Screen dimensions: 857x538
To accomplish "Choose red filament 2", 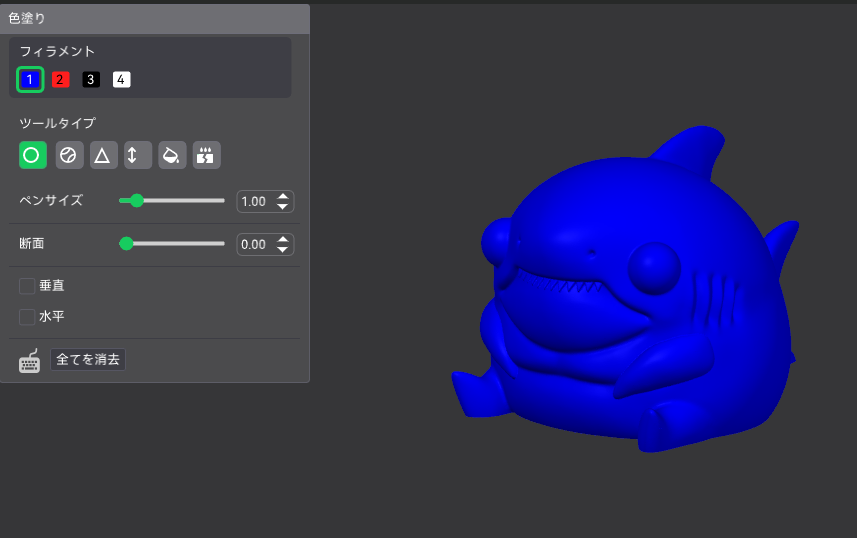I will [60, 80].
